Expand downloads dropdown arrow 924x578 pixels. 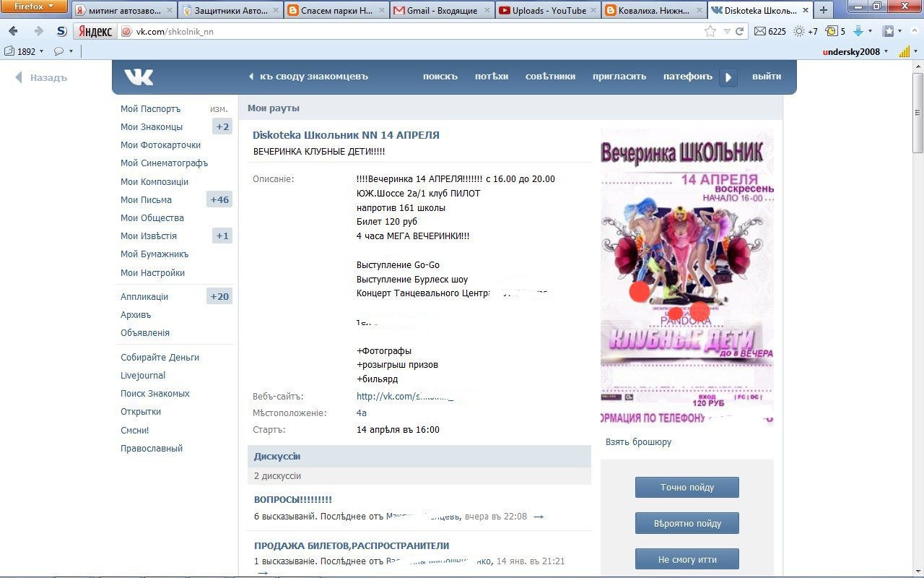(x=870, y=32)
